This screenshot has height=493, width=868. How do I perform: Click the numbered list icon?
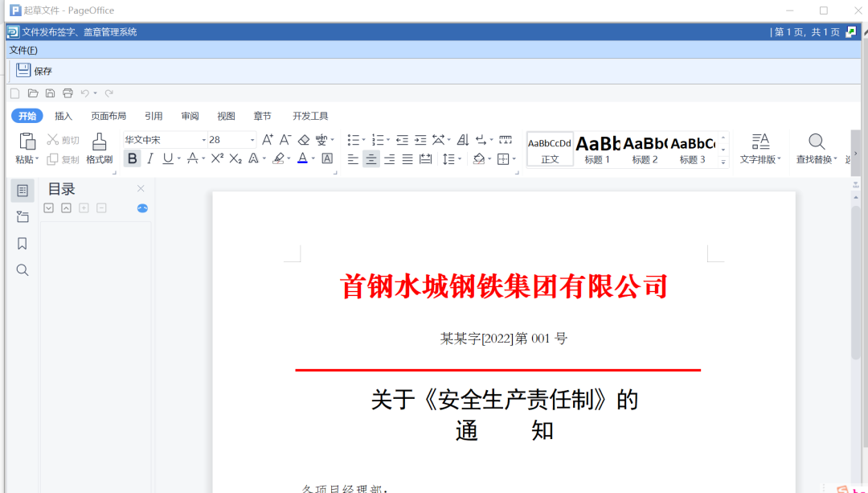click(378, 140)
